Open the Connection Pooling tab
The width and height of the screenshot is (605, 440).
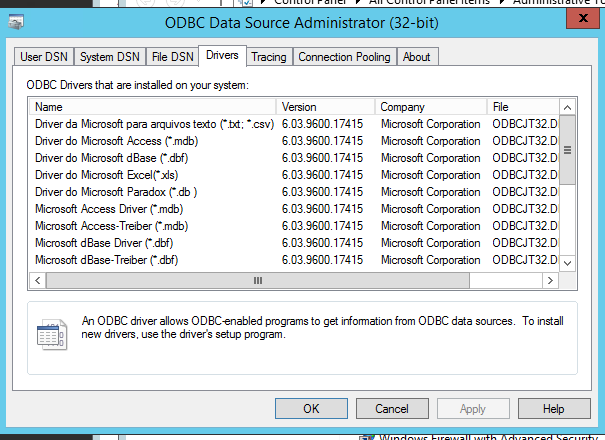click(x=344, y=57)
